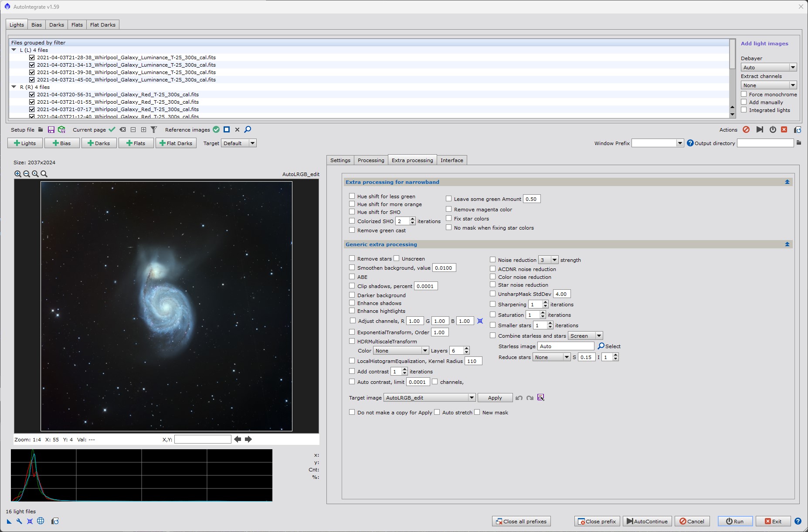Click the filter funnel icon for current page

pos(154,129)
